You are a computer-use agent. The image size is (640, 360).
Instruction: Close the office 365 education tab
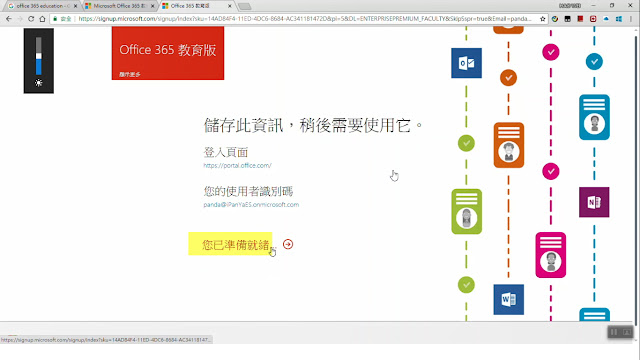76,6
